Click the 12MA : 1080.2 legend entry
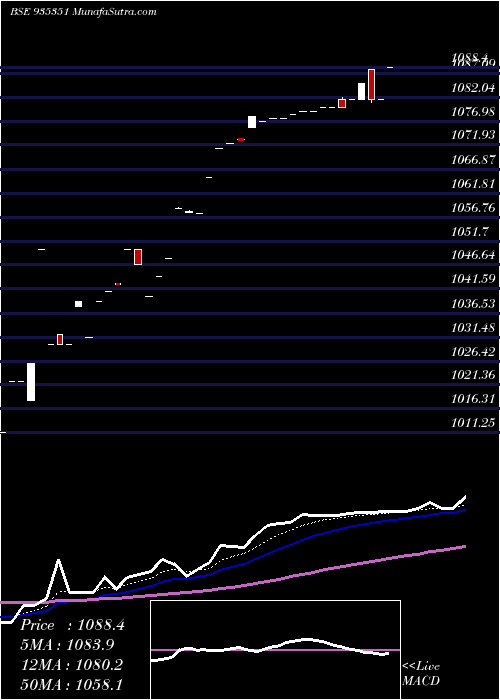 [x=71, y=664]
